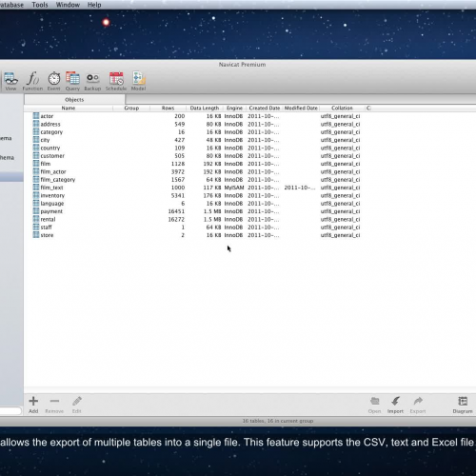Viewport: 476px width, 476px height.
Task: Select the film_actor table icon
Action: coord(36,171)
